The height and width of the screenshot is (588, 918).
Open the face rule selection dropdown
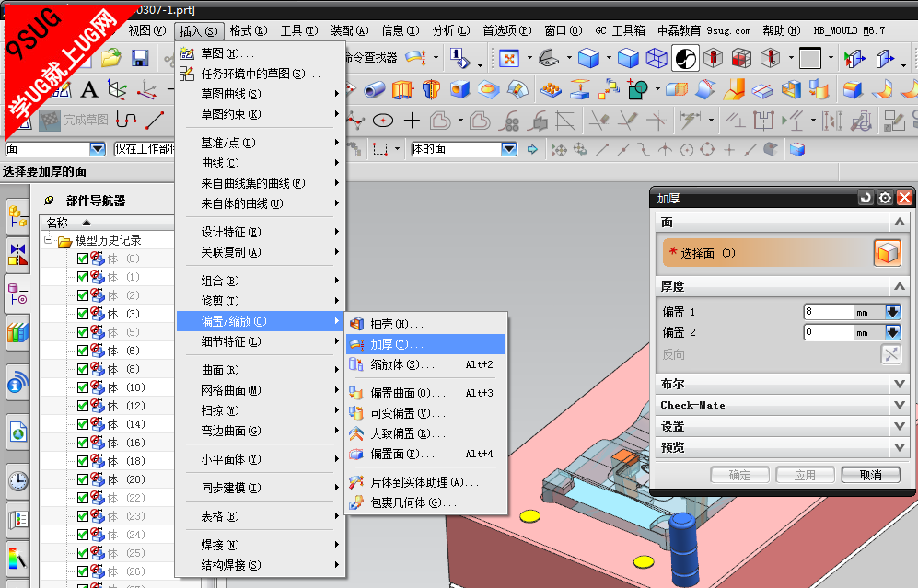[509, 149]
